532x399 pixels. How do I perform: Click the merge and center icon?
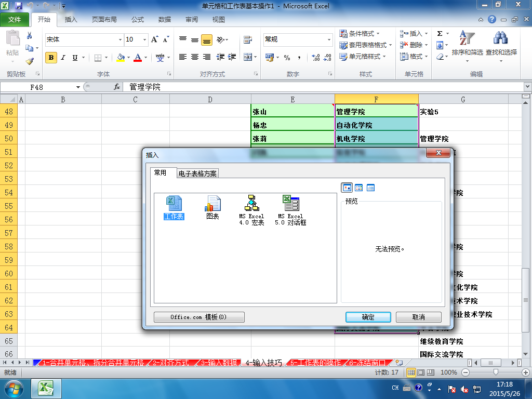[x=248, y=57]
